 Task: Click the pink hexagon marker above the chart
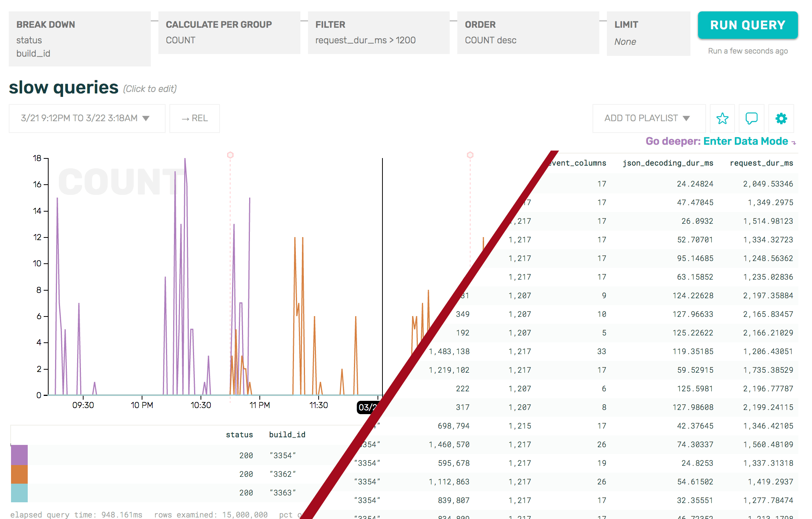click(230, 155)
